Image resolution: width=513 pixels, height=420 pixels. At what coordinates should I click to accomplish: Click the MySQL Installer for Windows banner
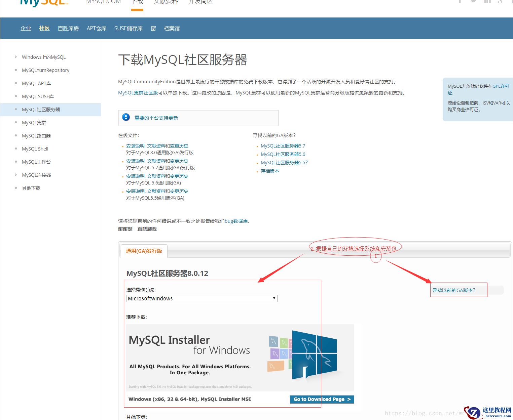[240, 358]
